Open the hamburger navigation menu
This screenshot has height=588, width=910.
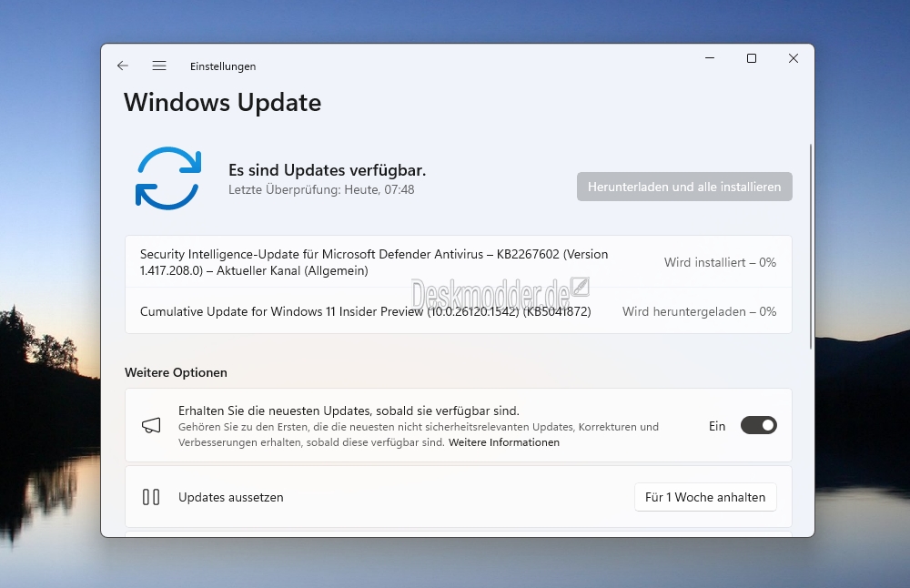pos(159,66)
